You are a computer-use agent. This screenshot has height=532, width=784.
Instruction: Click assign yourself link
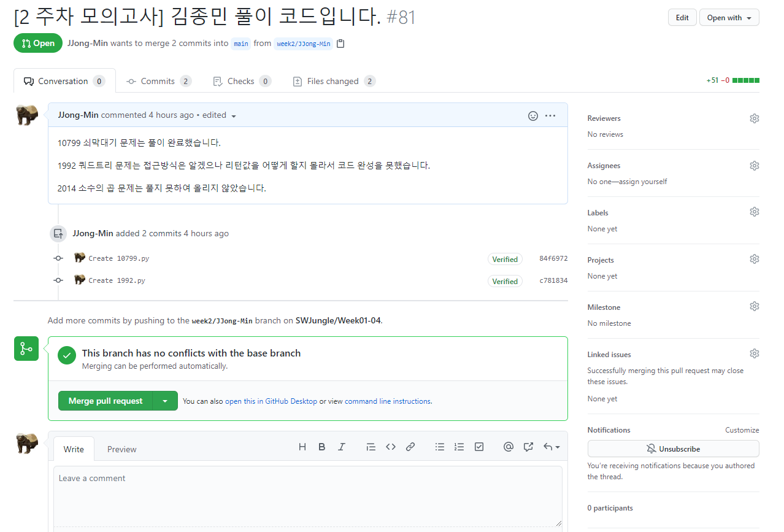[643, 182]
